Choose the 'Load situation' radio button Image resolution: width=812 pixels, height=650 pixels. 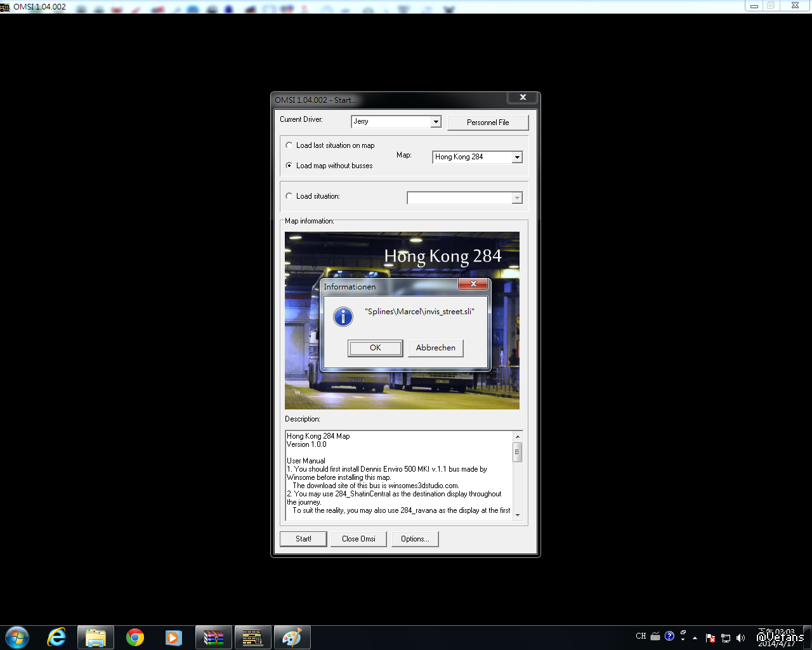(289, 196)
